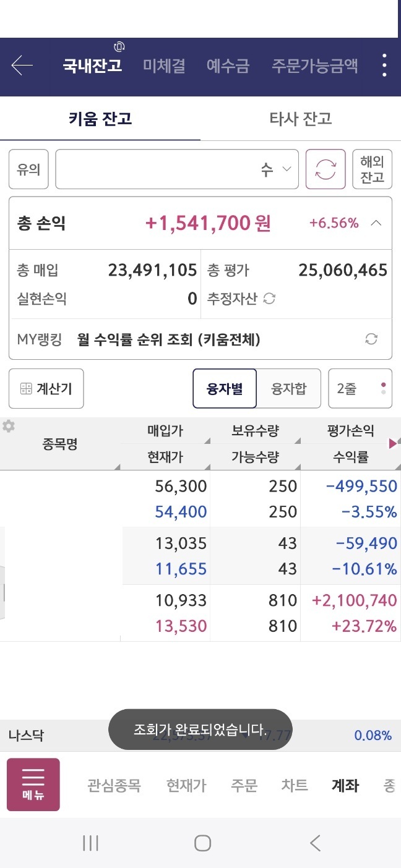Switch to 국내잔고 tab
Image resolution: width=401 pixels, height=868 pixels.
(x=92, y=66)
